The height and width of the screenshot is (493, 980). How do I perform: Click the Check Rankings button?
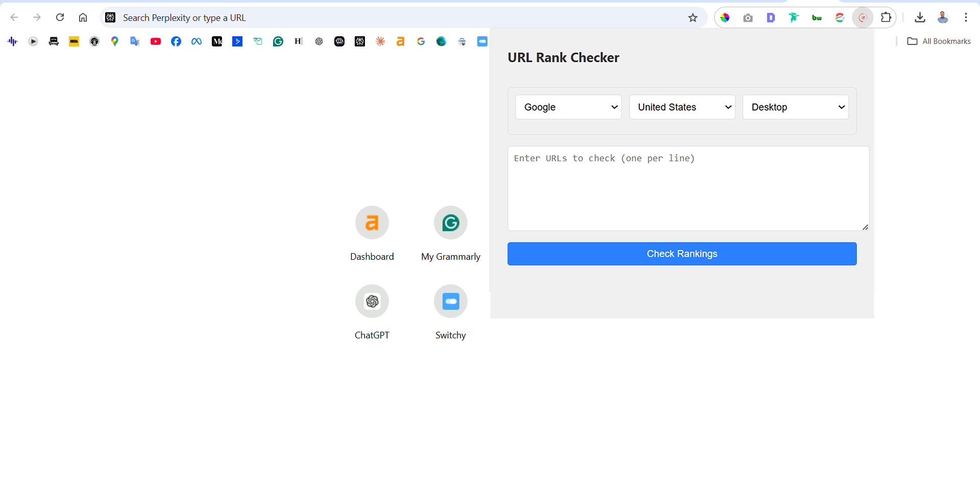click(x=682, y=254)
